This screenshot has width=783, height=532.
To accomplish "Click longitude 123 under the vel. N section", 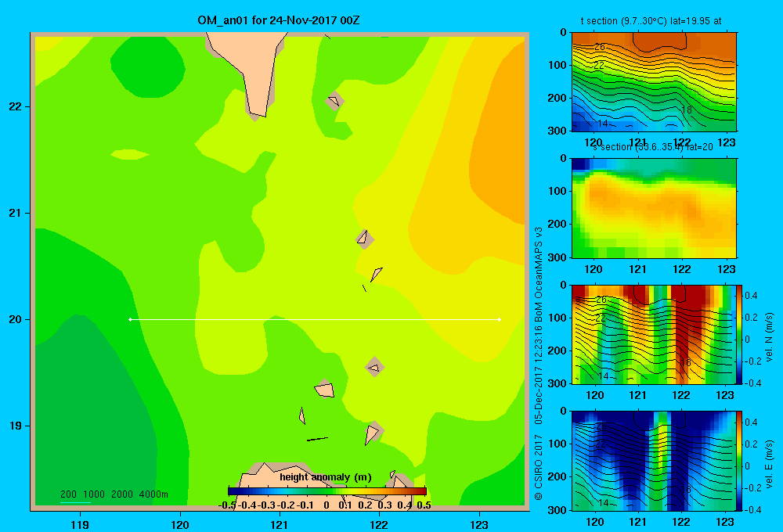I will pos(725,395).
